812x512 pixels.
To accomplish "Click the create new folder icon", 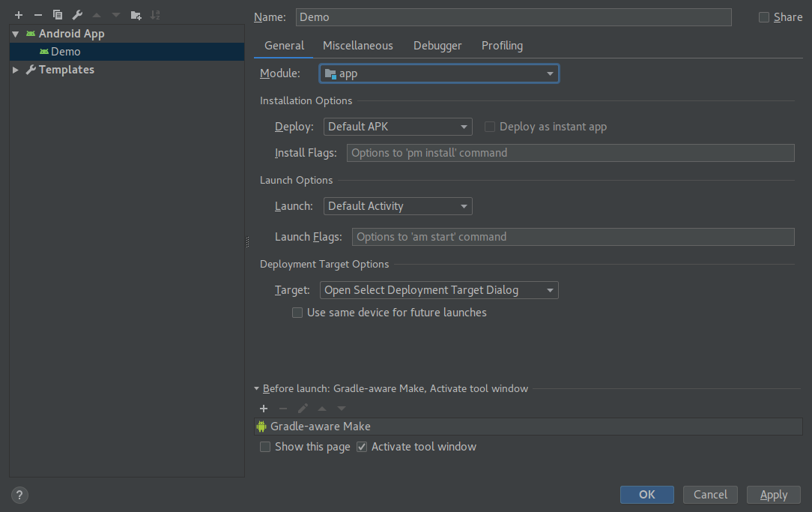I will coord(135,14).
